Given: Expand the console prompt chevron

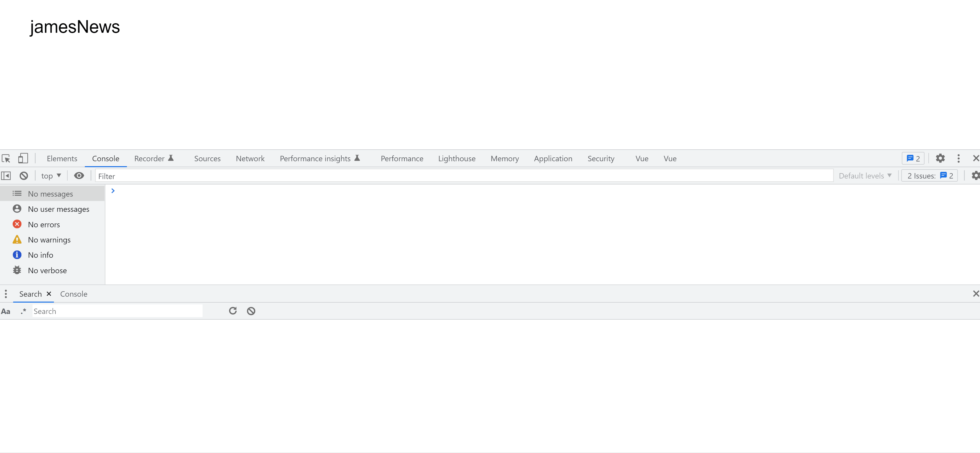Looking at the screenshot, I should (113, 191).
